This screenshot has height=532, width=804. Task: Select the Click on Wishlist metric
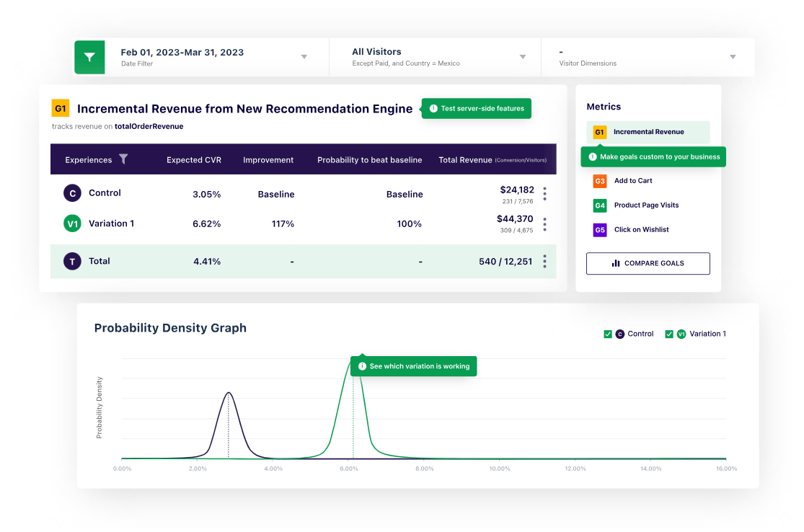pos(641,230)
